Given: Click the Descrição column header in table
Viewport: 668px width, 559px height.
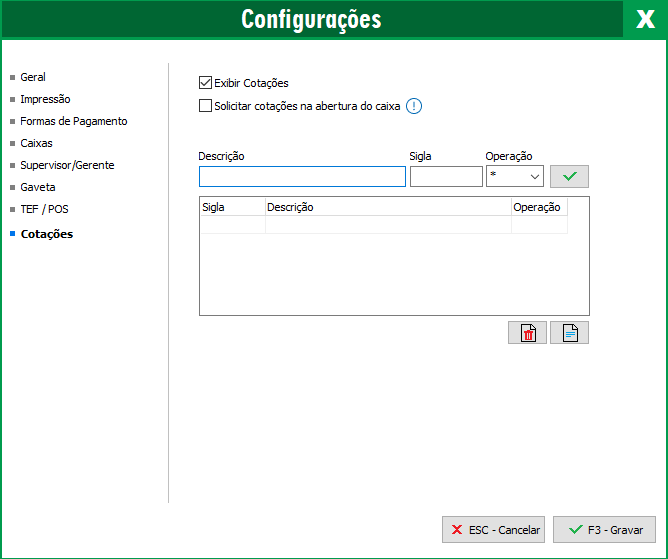Looking at the screenshot, I should click(387, 207).
